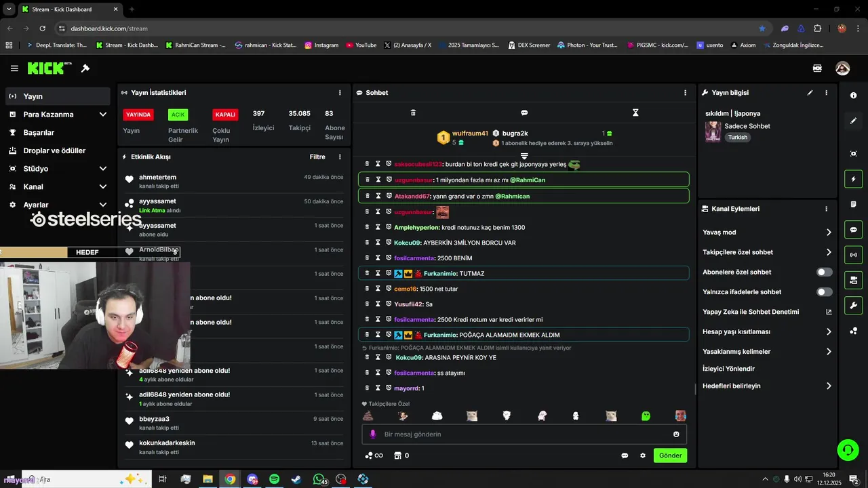Click the green Gönder button
This screenshot has height=488, width=868.
pos(670,455)
